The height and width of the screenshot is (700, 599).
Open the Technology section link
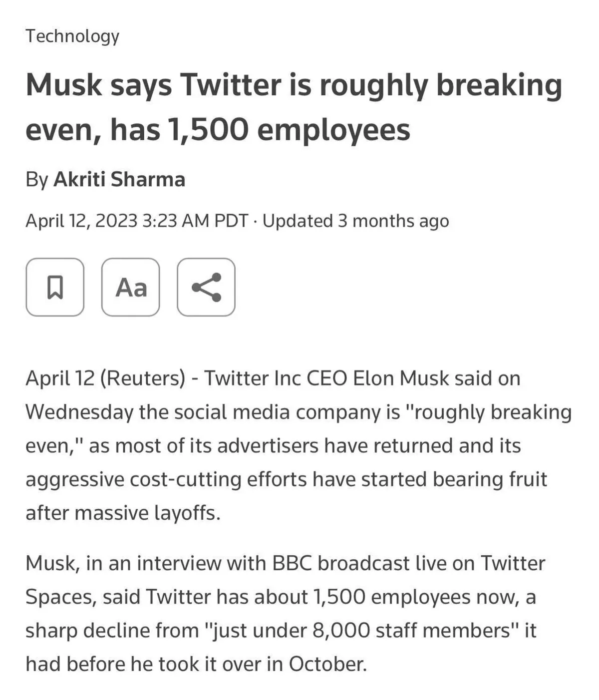72,36
